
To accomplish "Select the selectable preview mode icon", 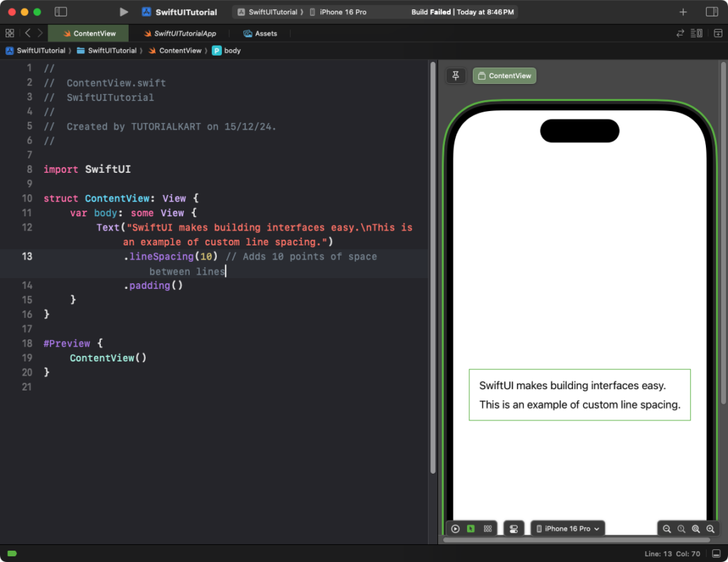I will 471,529.
